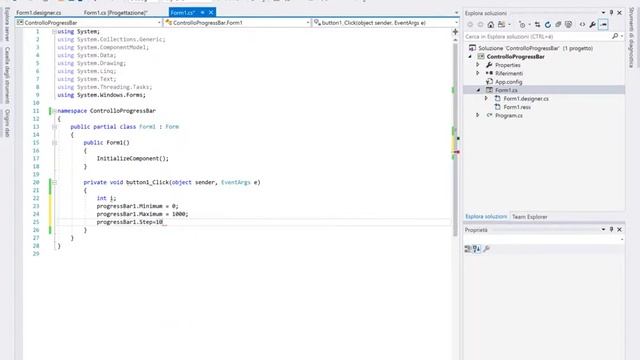Switch to the Form1.designer.cs tab
Screen dimensions: 640x360
click(39, 13)
